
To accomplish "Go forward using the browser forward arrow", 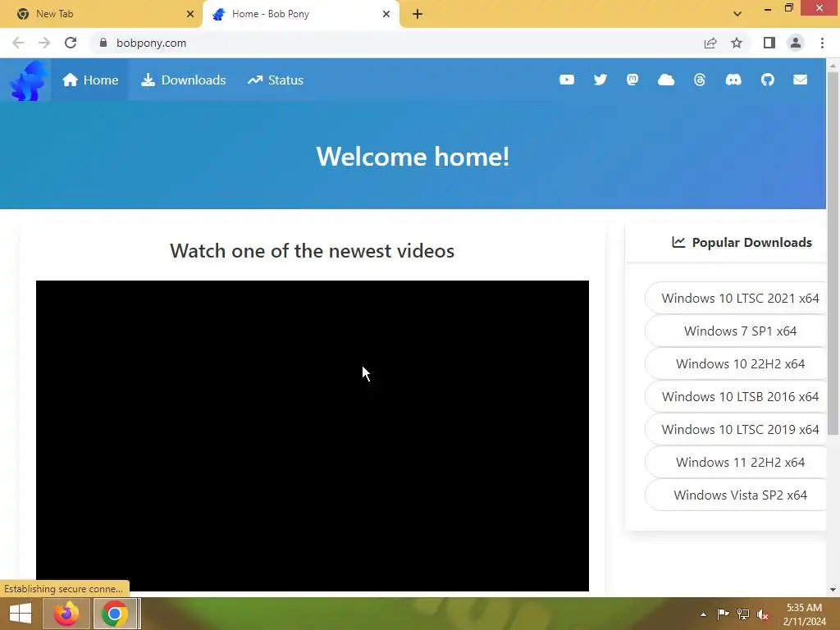I will 44,43.
